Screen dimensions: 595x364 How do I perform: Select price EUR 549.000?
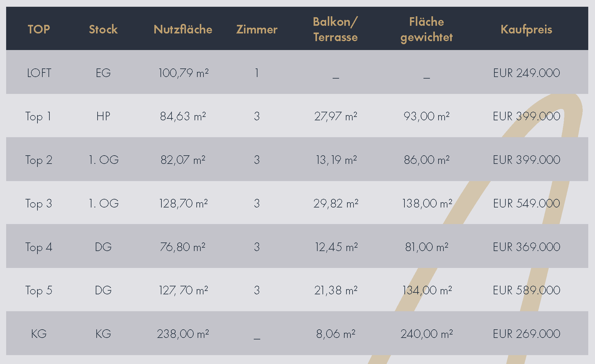pyautogui.click(x=526, y=203)
